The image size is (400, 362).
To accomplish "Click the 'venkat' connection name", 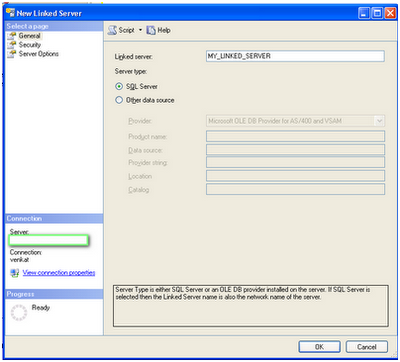I will click(19, 260).
